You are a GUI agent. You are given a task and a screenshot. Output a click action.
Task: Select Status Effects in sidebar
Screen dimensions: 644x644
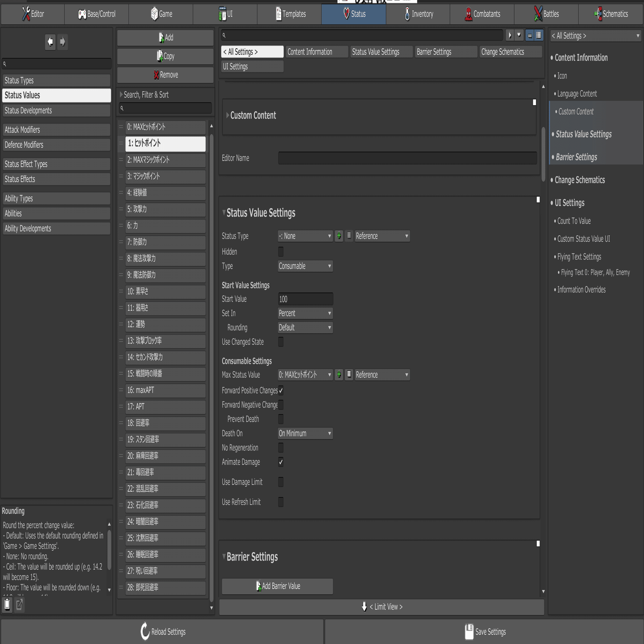tap(56, 179)
